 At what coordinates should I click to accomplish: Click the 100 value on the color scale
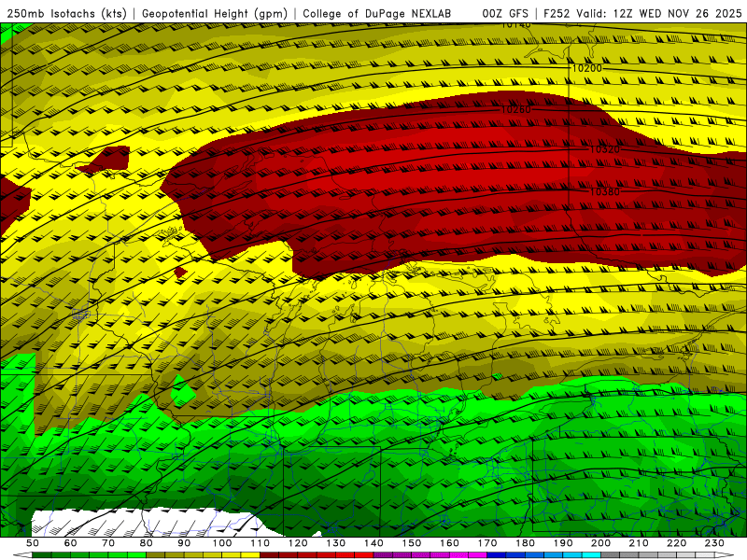(222, 543)
